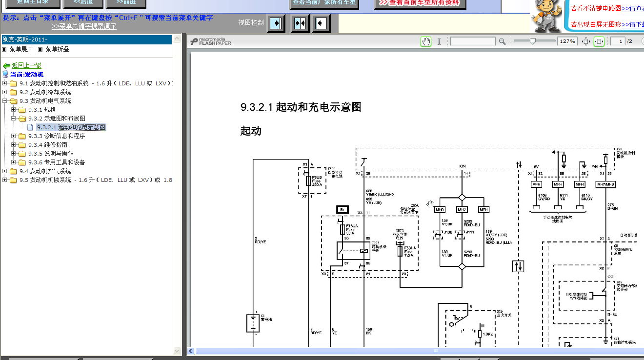
Task: Click the FlashPaper zoom slider handle
Action: 533,41
